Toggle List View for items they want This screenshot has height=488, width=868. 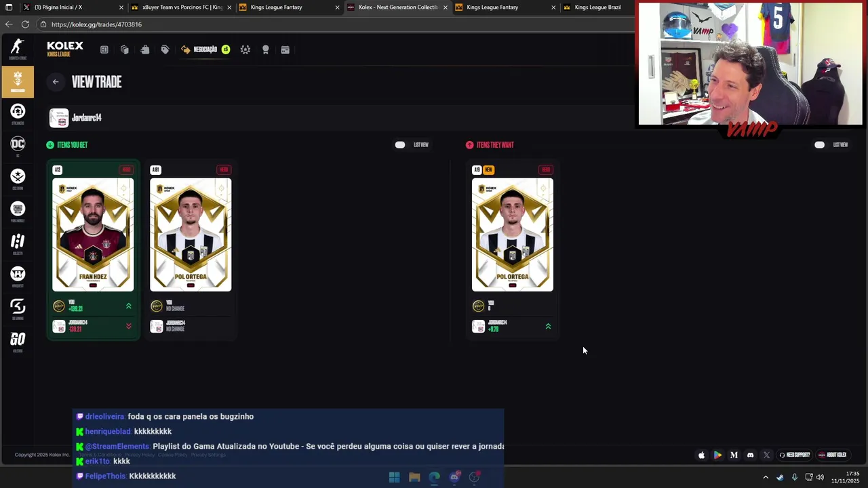[819, 145]
